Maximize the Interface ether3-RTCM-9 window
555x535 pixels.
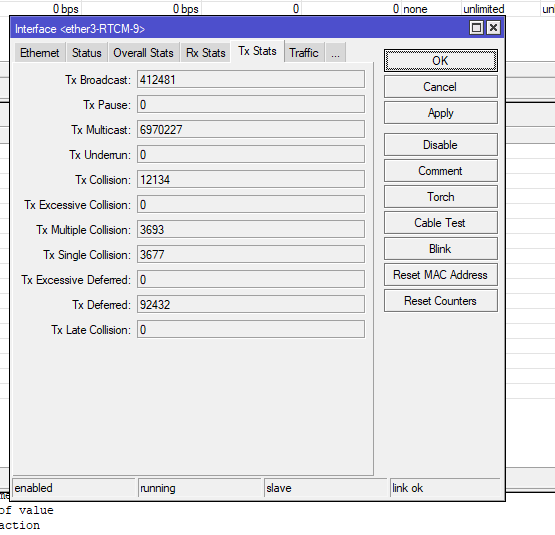(x=476, y=28)
